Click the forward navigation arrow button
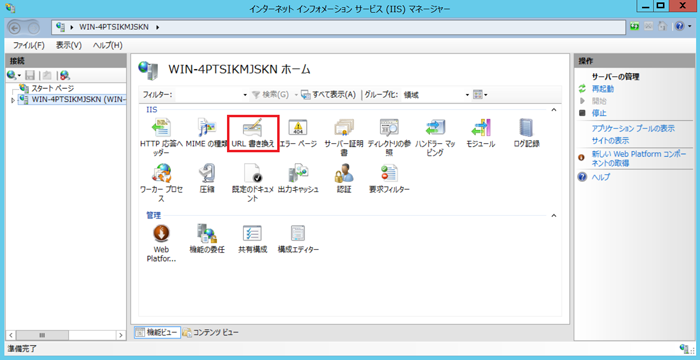Viewport: 700px width, 360px height. point(34,27)
